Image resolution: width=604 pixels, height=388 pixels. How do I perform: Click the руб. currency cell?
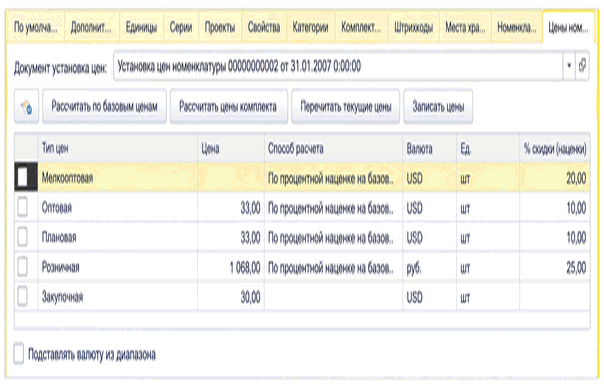[430, 267]
